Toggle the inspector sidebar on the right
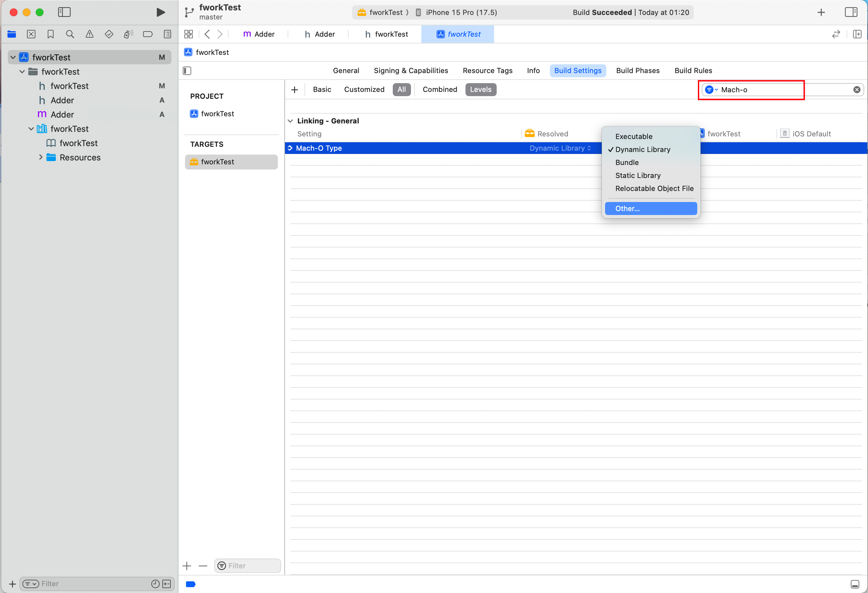868x593 pixels. click(851, 12)
